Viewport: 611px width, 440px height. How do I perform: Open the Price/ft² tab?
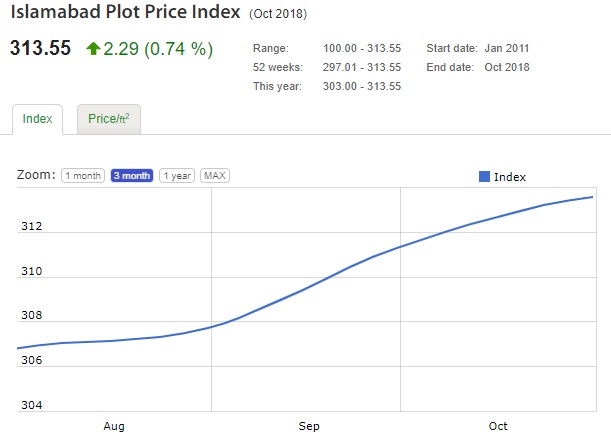pos(108,119)
